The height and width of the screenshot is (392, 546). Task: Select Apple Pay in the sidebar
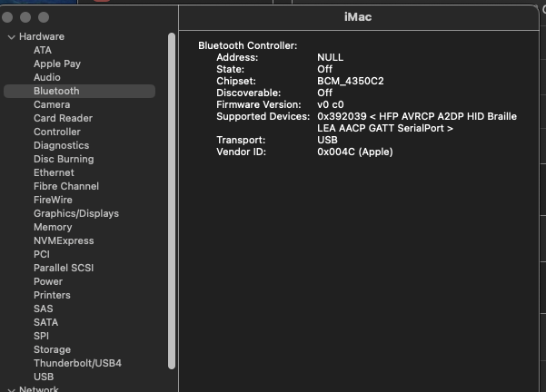57,64
